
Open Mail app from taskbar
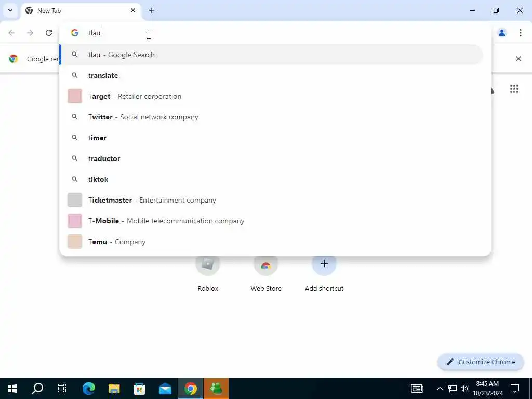point(165,389)
